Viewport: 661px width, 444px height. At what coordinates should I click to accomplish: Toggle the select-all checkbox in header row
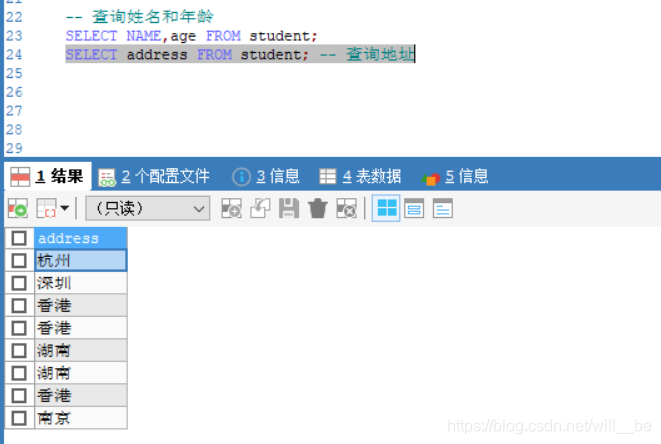(x=19, y=238)
